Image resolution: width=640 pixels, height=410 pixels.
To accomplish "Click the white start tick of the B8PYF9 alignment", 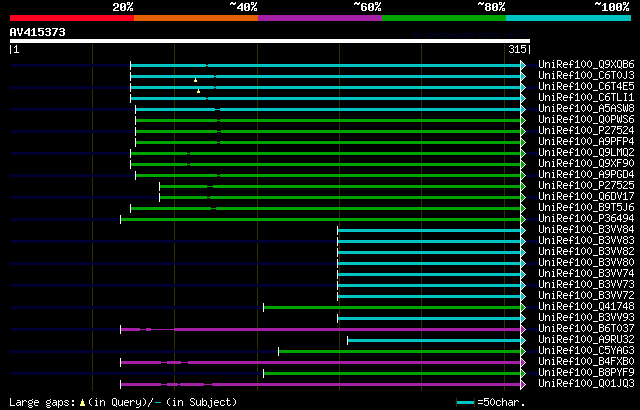I will [263, 373].
